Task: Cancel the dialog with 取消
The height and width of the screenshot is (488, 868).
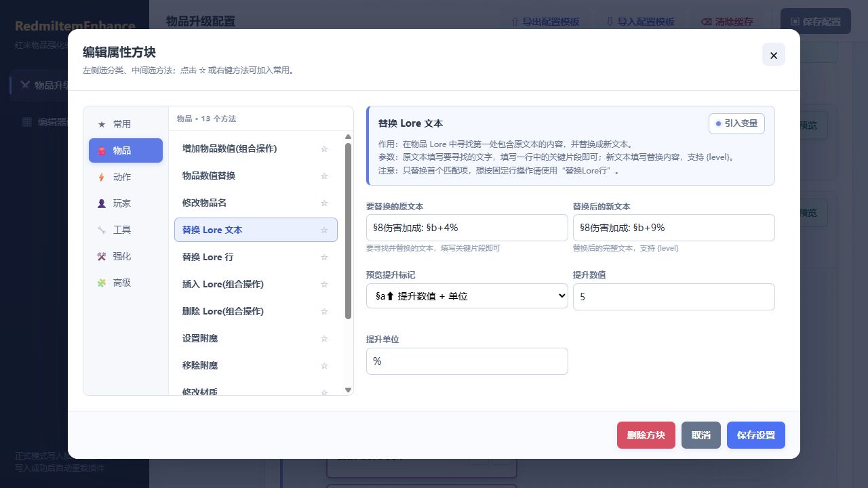Action: (701, 435)
